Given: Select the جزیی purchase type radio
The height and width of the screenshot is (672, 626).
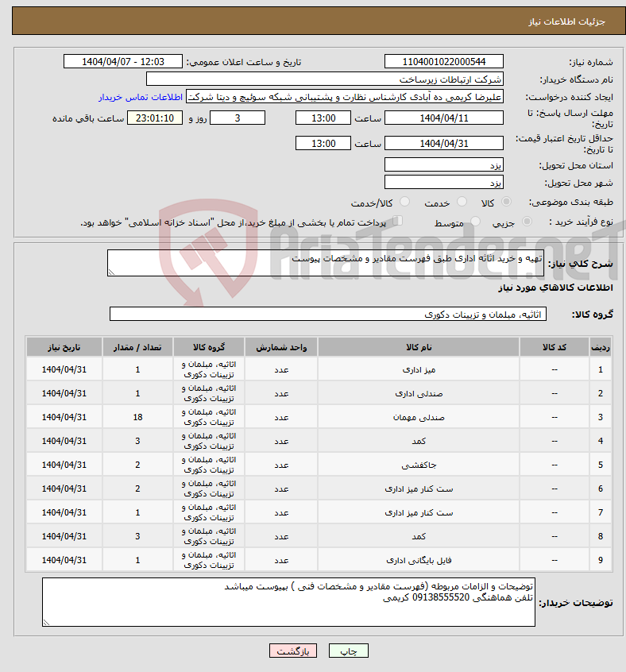Looking at the screenshot, I should [527, 221].
